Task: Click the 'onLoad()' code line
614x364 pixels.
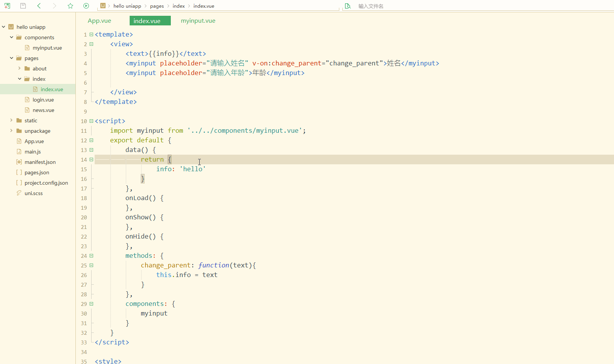Action: pyautogui.click(x=145, y=198)
